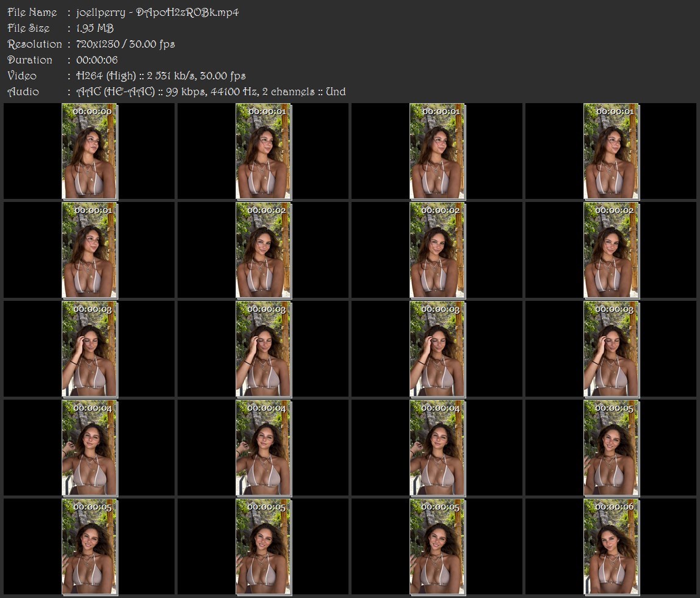View third 00:00:03 thumbnail in third row
Image resolution: width=700 pixels, height=598 pixels.
pos(437,349)
